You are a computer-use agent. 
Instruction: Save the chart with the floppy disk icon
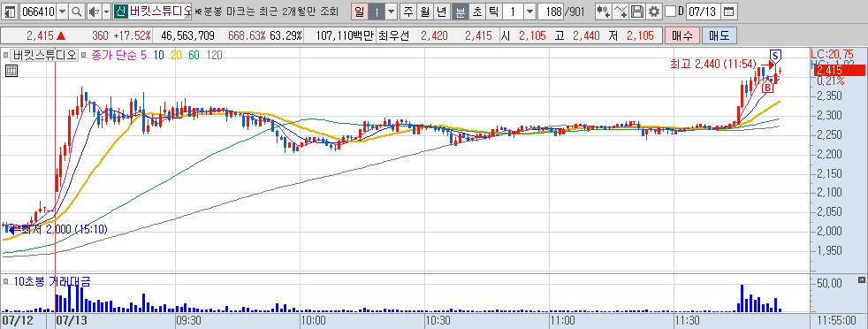(637, 11)
